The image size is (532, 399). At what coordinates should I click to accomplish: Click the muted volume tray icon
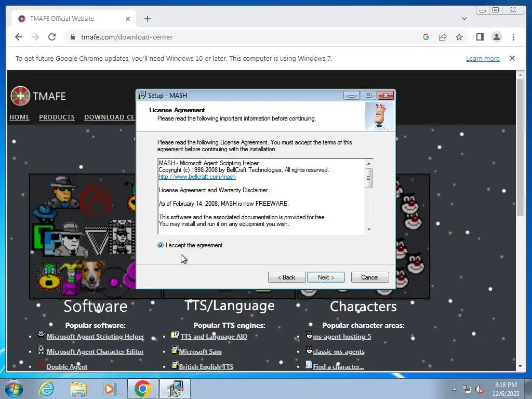(480, 390)
